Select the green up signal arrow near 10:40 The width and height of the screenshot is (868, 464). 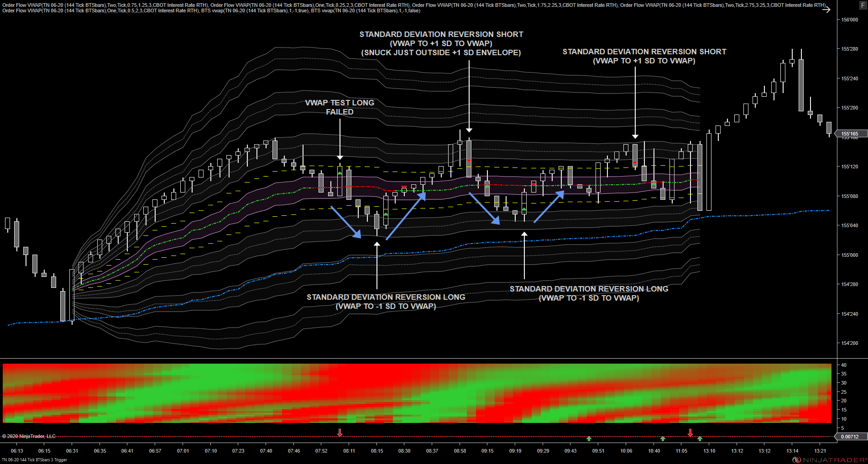pyautogui.click(x=663, y=439)
